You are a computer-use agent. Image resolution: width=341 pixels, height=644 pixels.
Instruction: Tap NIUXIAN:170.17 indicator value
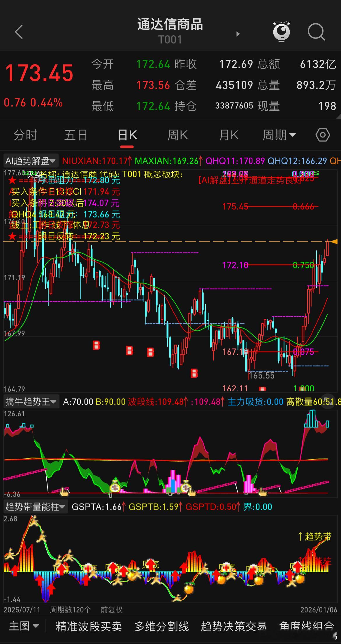(97, 161)
